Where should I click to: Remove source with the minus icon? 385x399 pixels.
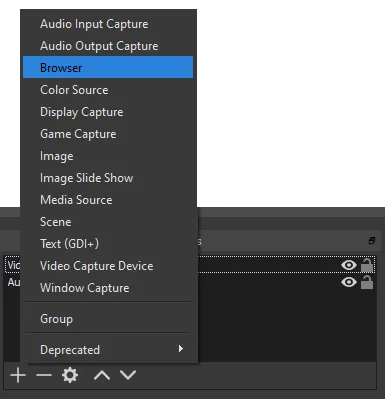point(44,375)
